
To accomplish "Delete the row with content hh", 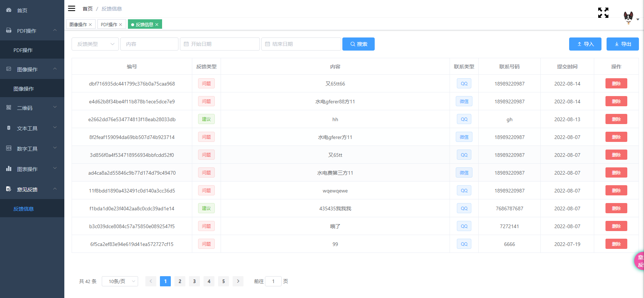I will (616, 119).
